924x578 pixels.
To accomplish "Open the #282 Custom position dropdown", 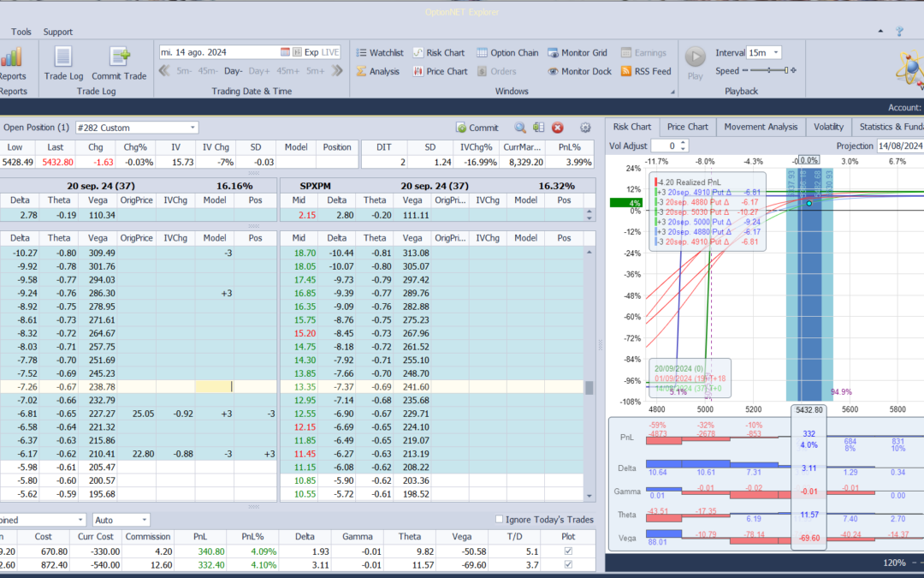I will coord(192,128).
